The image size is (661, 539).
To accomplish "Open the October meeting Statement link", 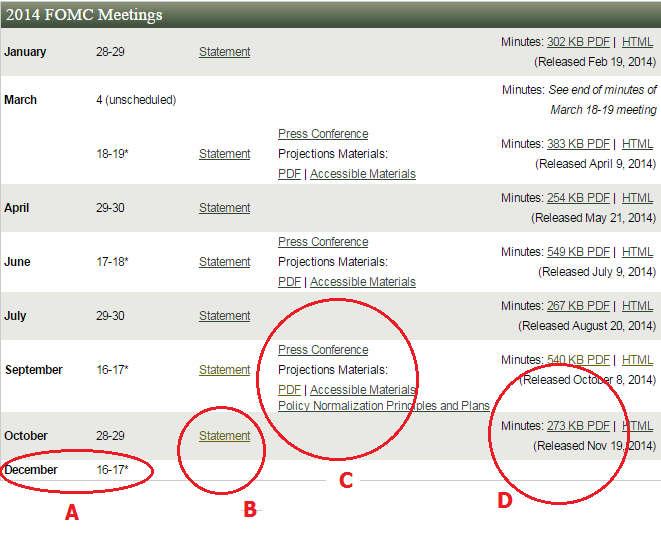I will click(x=225, y=436).
